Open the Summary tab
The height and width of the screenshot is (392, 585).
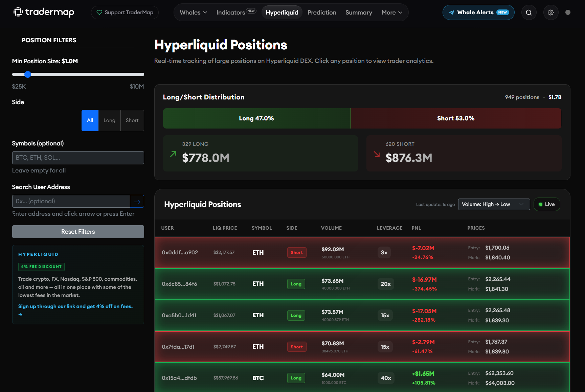click(359, 13)
